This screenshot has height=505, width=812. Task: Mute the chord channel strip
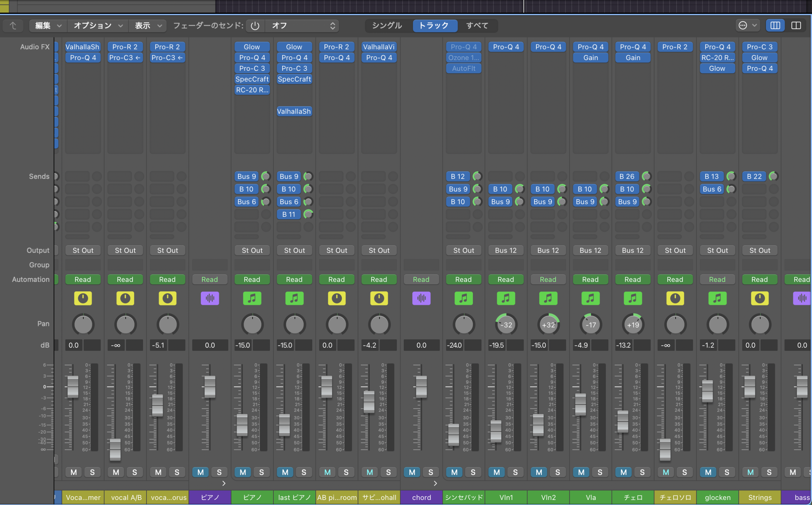coord(412,472)
